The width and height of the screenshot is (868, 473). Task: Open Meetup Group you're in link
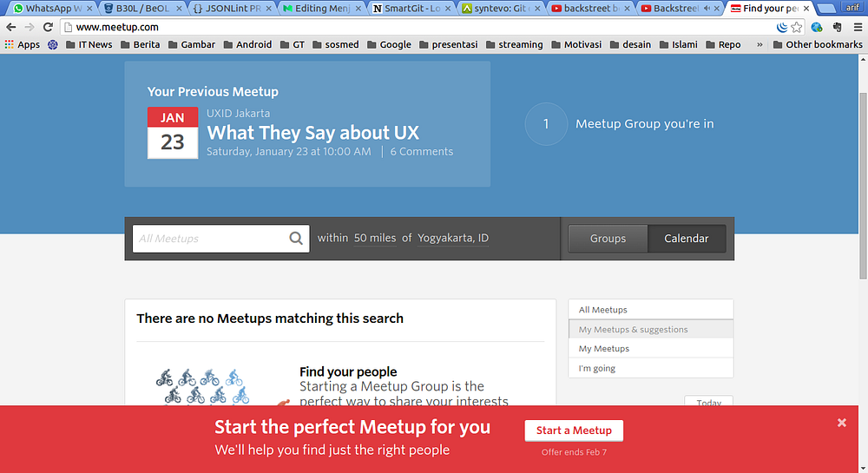tap(644, 124)
